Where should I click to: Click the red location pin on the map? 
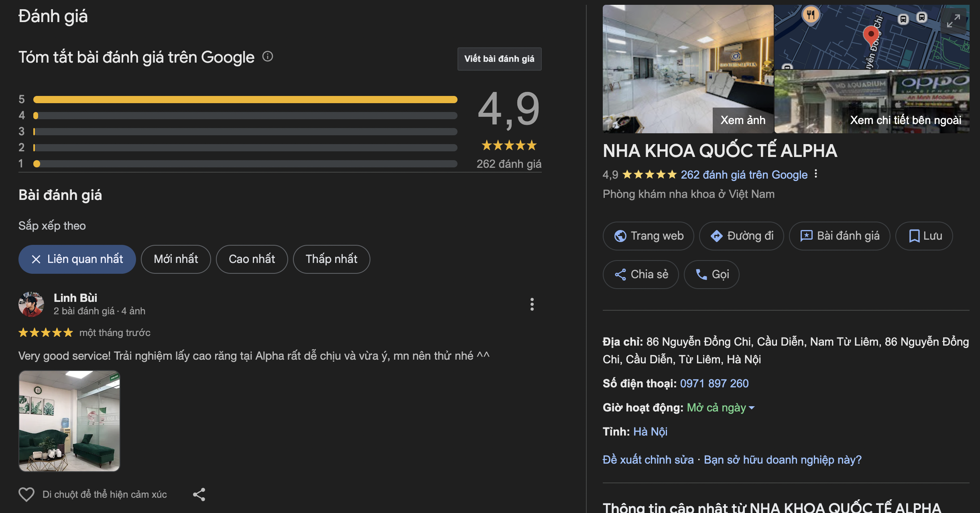(871, 35)
